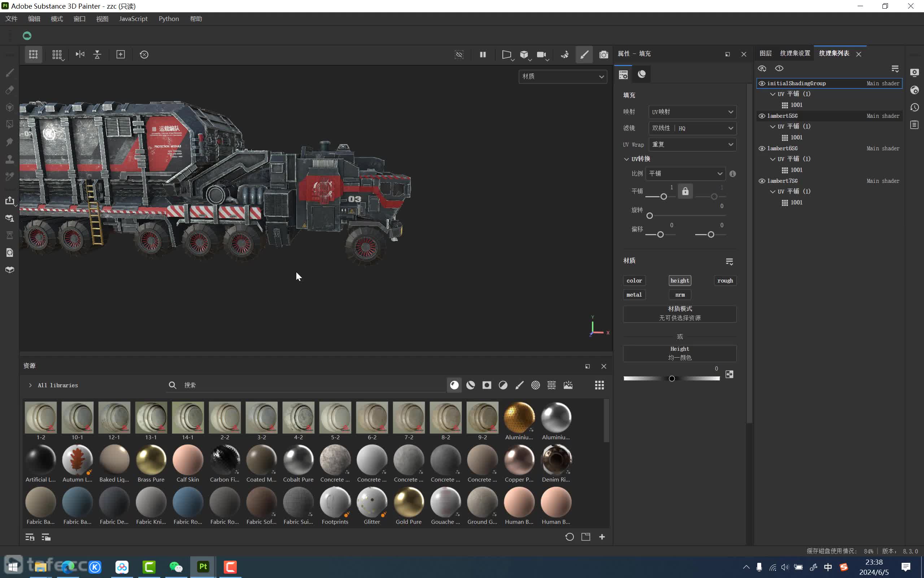Open display settings in right sidebar
924x578 pixels.
tap(915, 73)
